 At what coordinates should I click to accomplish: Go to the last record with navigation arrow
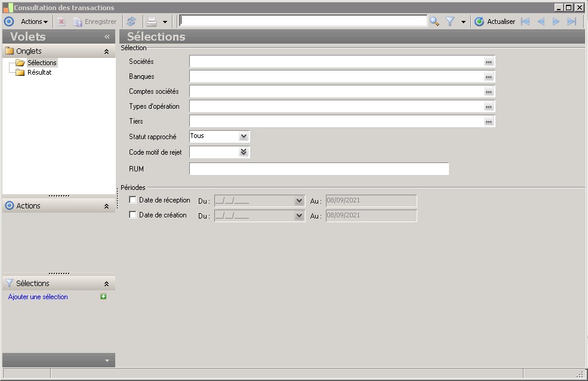(571, 21)
